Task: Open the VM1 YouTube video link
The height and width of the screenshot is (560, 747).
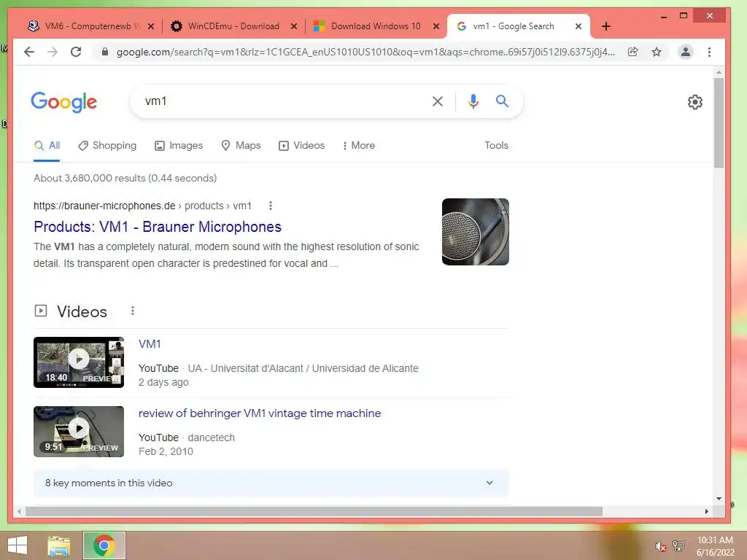Action: pyautogui.click(x=150, y=344)
